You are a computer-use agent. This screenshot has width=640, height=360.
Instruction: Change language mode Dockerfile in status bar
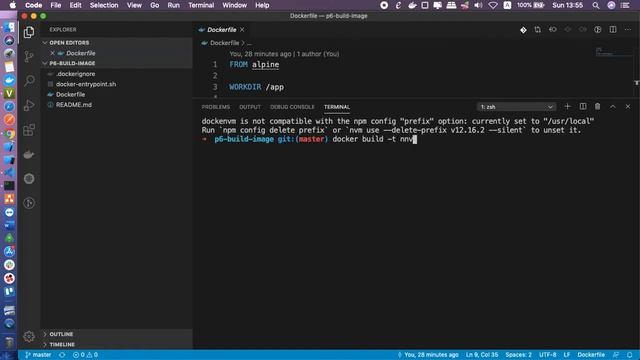(x=591, y=355)
